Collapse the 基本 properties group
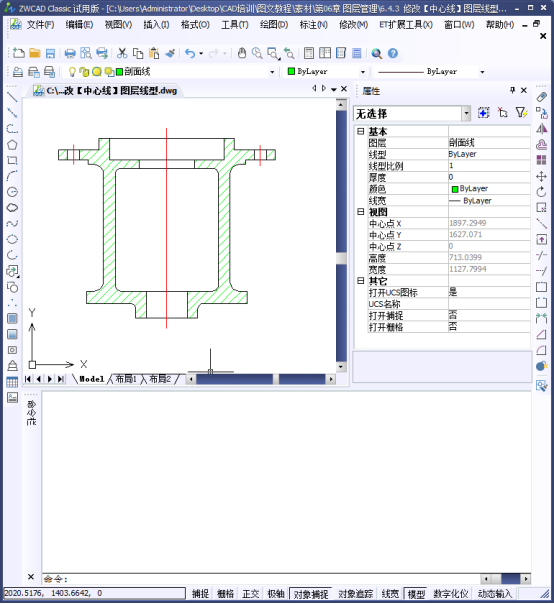The image size is (554, 604). coord(361,131)
